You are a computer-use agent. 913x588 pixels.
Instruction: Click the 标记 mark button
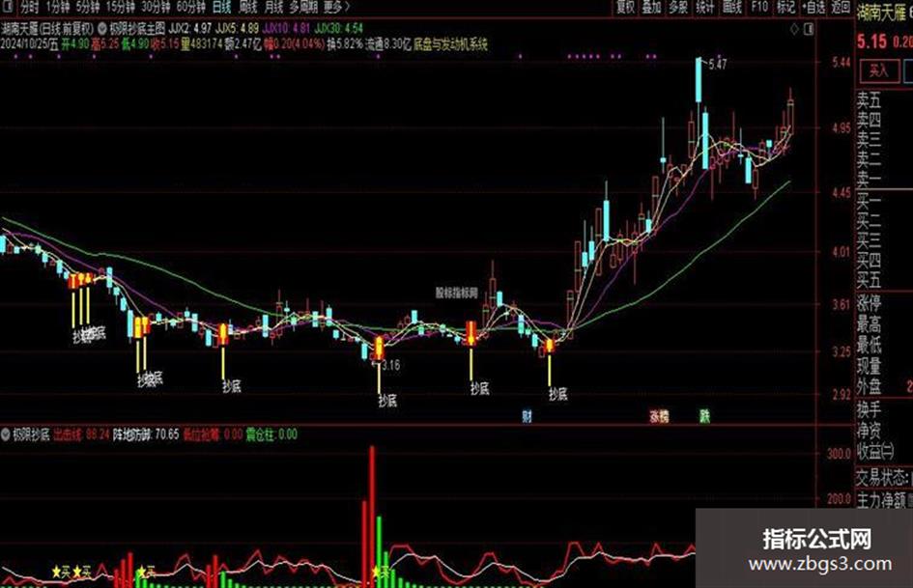click(785, 7)
